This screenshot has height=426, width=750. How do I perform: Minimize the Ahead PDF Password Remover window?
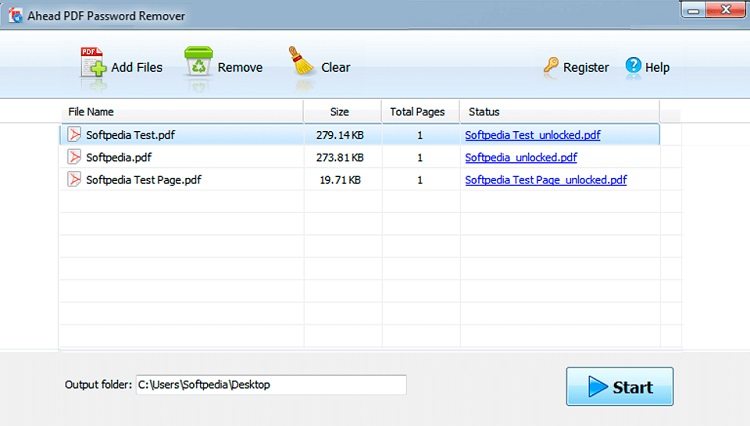click(x=694, y=10)
